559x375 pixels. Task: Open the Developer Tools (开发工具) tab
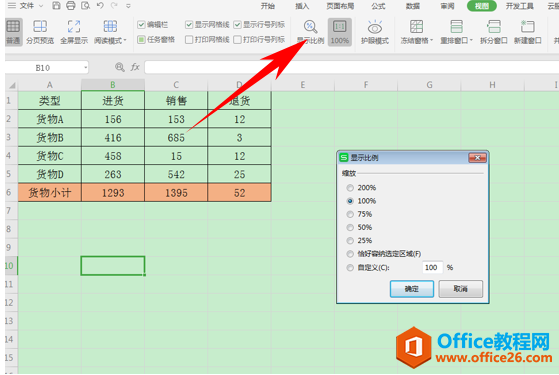coord(519,6)
